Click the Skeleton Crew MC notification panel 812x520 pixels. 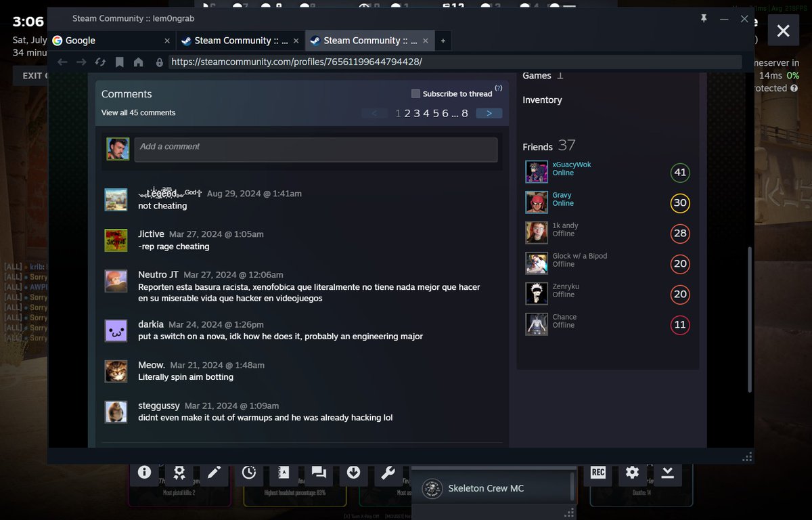click(494, 488)
